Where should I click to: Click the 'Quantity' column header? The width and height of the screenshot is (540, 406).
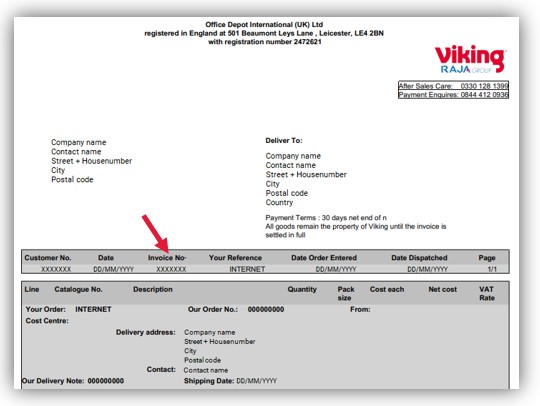(x=302, y=289)
